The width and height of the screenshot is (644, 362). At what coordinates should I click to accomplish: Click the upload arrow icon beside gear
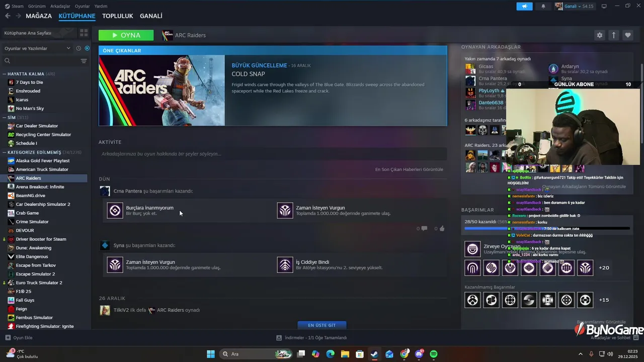(x=613, y=35)
